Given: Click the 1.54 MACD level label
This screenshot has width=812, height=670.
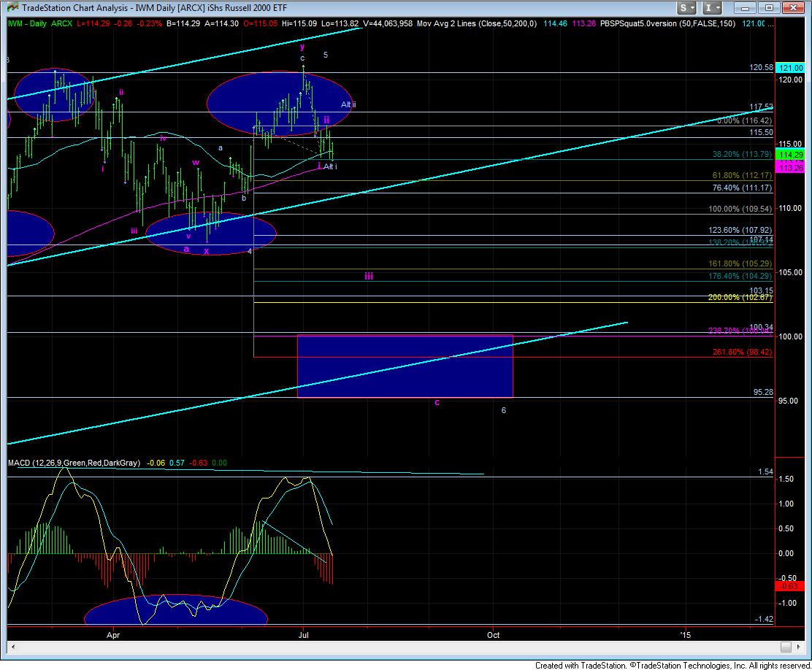Looking at the screenshot, I should pyautogui.click(x=765, y=471).
